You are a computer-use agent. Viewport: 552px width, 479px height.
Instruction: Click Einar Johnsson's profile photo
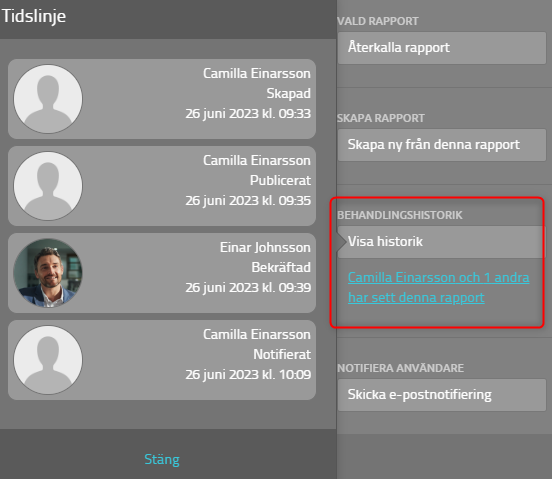48,273
